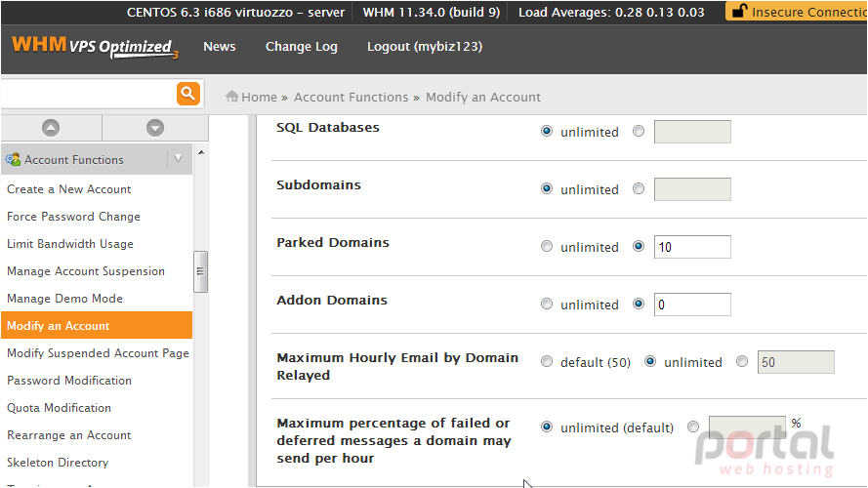Click the Account Functions group icon
Screen dimensions: 868x488
[x=13, y=160]
